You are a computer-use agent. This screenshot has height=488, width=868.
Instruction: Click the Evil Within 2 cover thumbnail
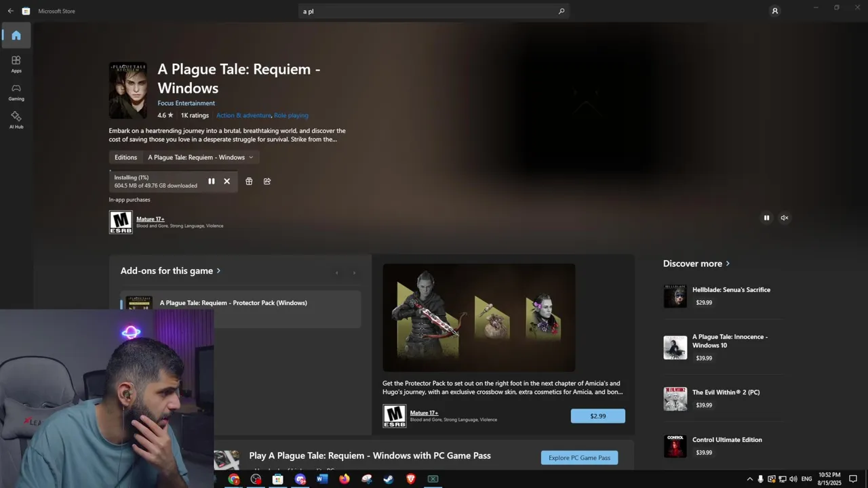coord(675,399)
